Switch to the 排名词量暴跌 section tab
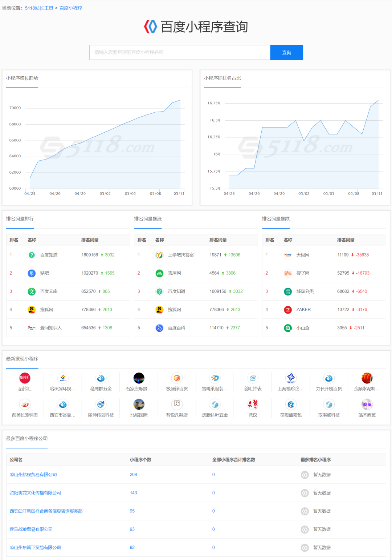Screen dimensions: 392x560 pyautogui.click(x=276, y=219)
